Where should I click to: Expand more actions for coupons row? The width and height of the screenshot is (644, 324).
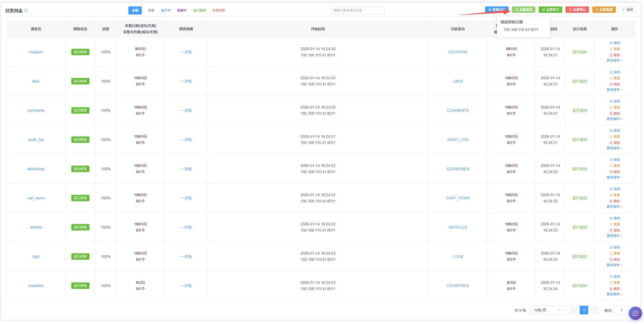pos(614,61)
